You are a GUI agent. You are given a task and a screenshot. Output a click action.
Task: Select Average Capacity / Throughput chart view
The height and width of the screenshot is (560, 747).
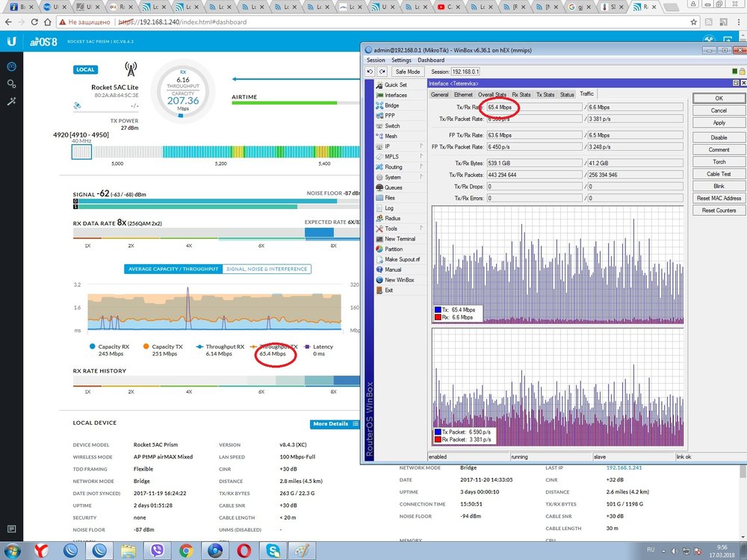(173, 269)
